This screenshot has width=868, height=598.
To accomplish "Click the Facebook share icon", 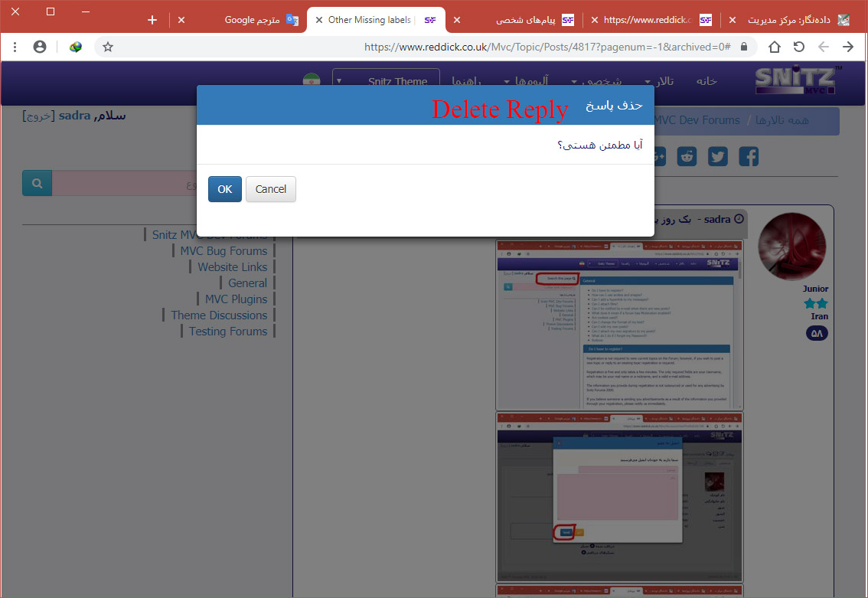I will click(x=748, y=157).
